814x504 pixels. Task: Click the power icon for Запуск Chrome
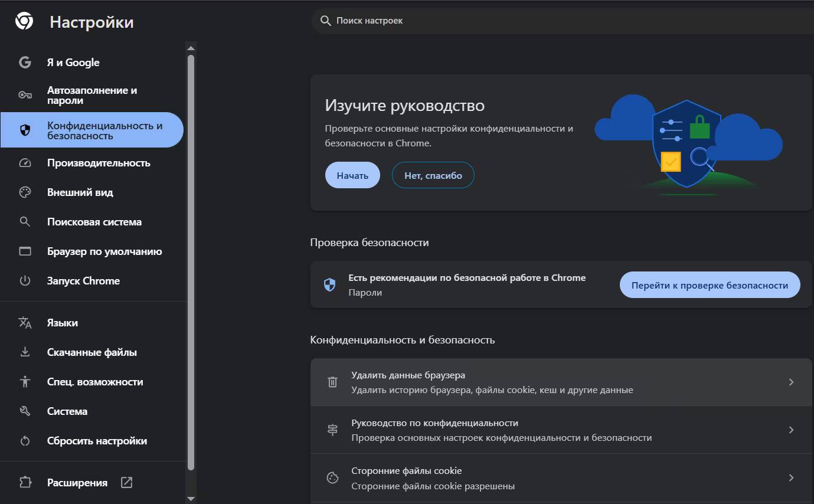pyautogui.click(x=25, y=281)
